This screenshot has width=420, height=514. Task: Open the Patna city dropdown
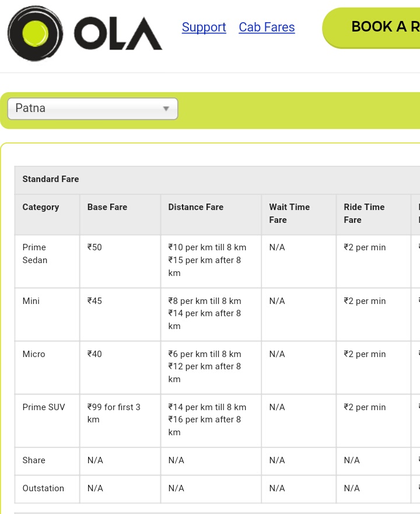point(92,109)
